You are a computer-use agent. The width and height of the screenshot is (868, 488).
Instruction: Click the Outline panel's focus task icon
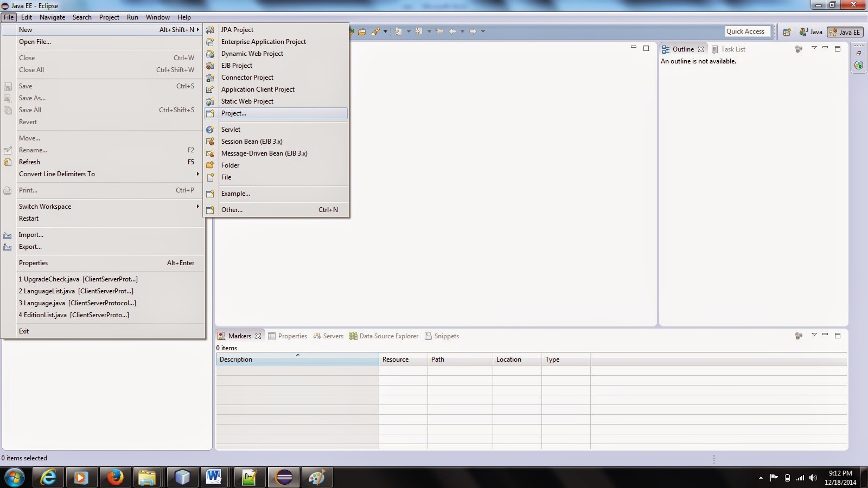(799, 49)
